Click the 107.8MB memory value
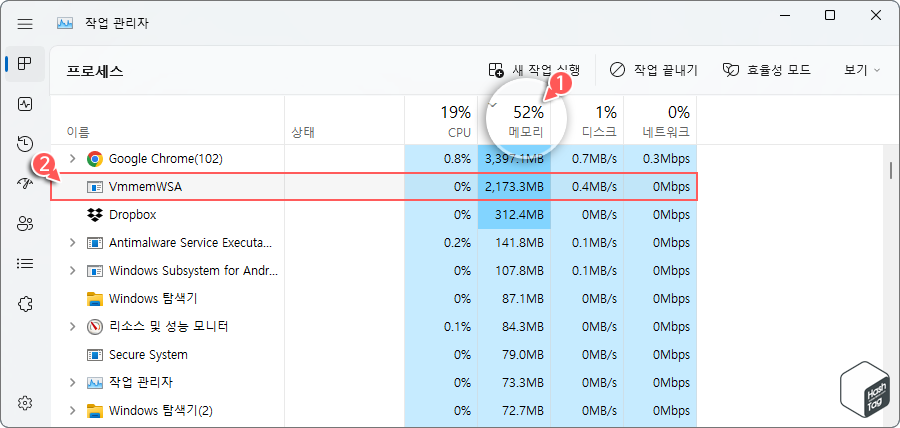900x428 pixels. tap(519, 271)
